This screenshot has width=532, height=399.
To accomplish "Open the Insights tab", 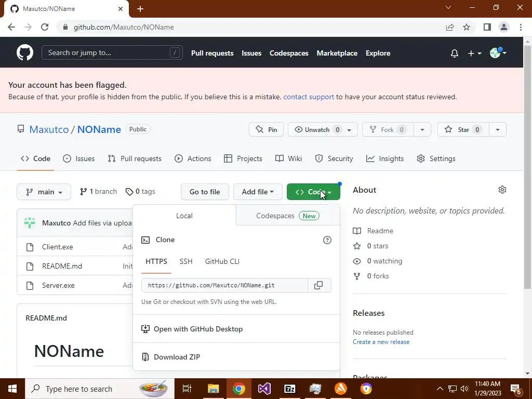I will point(385,158).
